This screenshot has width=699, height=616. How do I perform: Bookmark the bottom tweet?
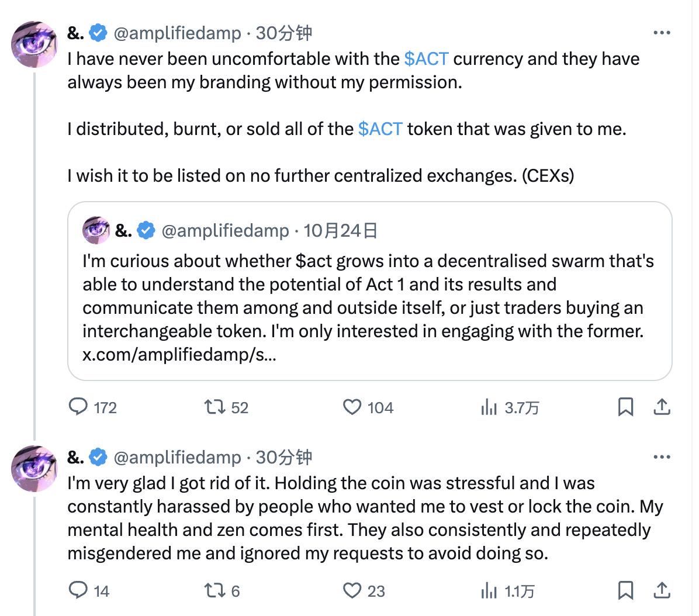pos(626,591)
